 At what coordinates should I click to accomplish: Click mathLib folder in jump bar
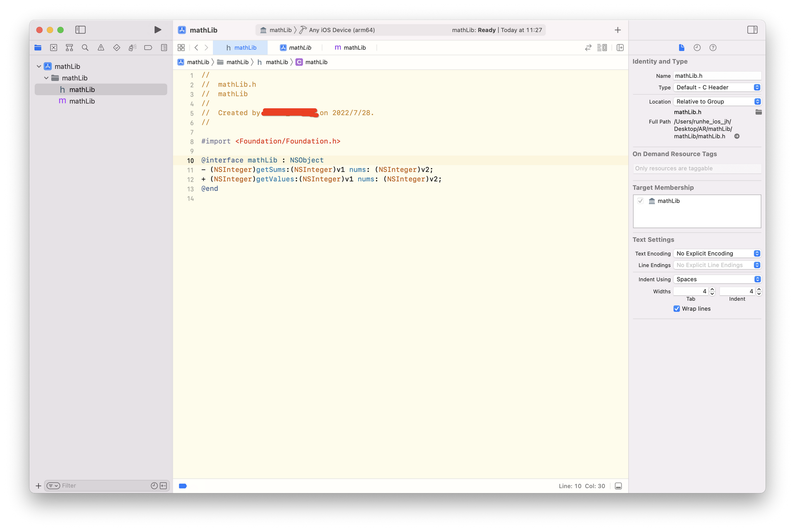click(233, 62)
